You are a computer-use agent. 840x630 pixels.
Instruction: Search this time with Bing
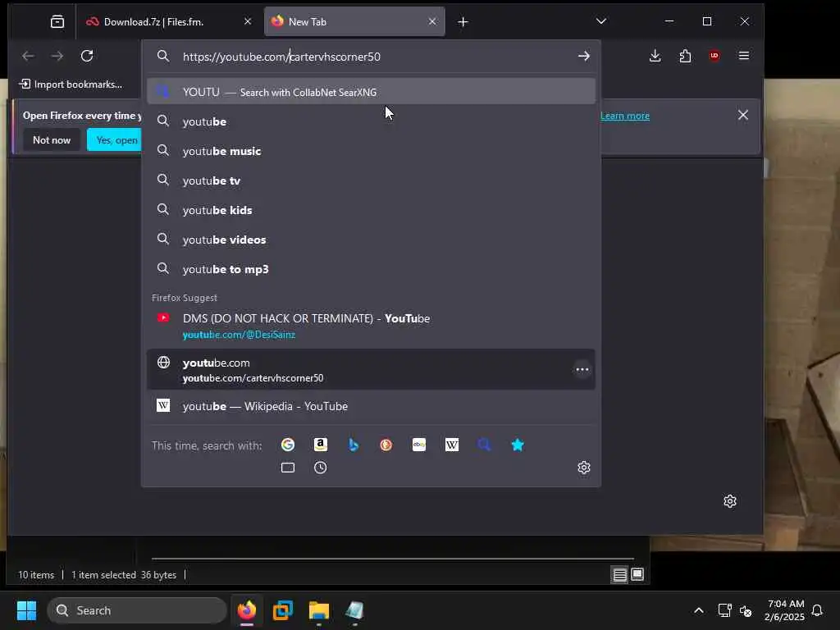click(353, 445)
